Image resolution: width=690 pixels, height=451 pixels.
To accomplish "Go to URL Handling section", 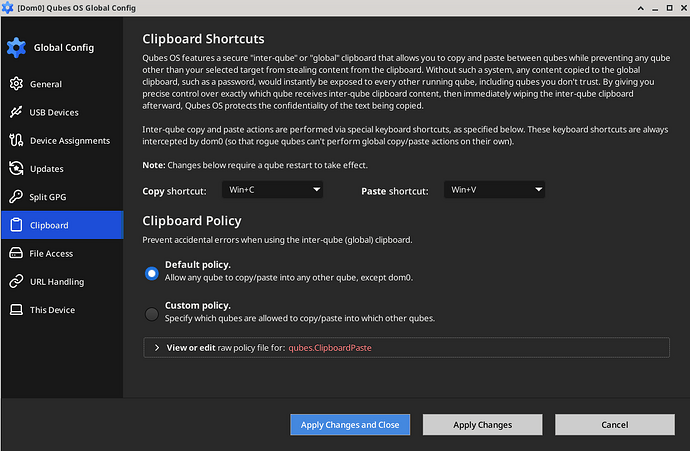I will pos(62,281).
